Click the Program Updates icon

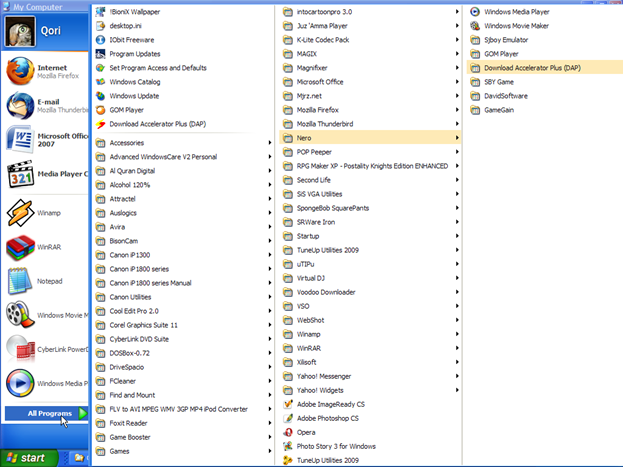[x=101, y=54]
